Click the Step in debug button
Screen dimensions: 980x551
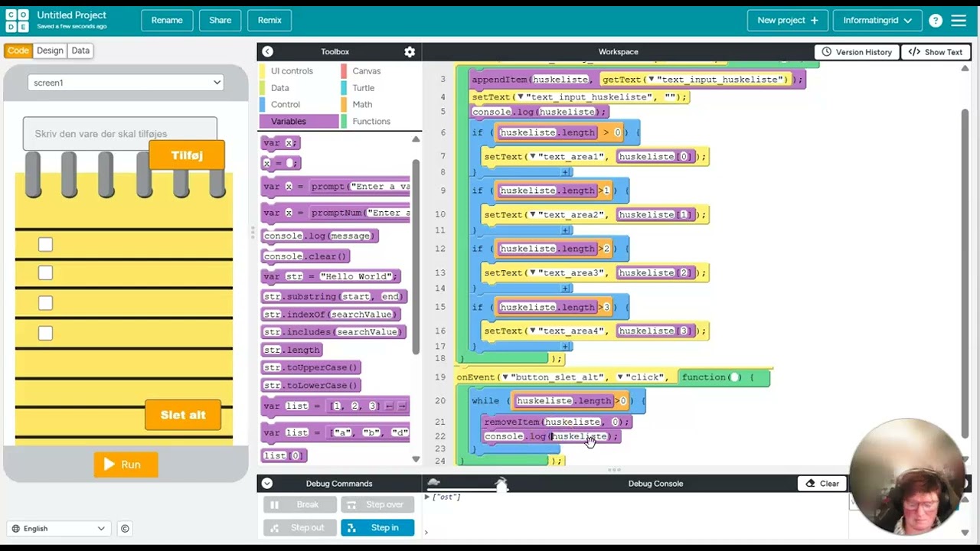[x=377, y=527]
